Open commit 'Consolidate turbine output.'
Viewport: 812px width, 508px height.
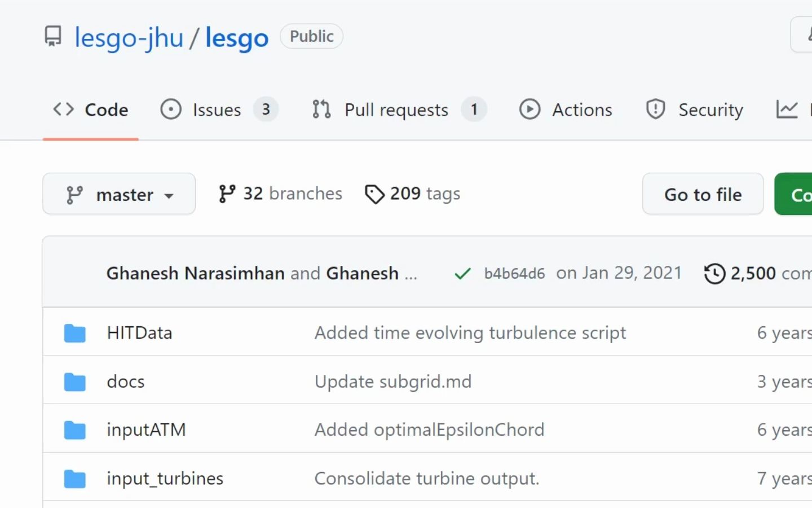[427, 478]
